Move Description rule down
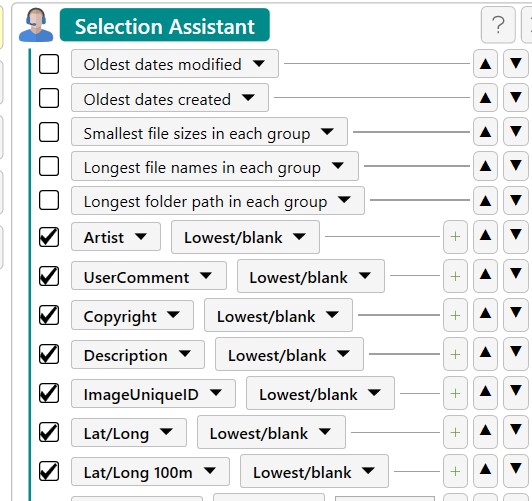Screen dimensions: 532x501 click(516, 354)
